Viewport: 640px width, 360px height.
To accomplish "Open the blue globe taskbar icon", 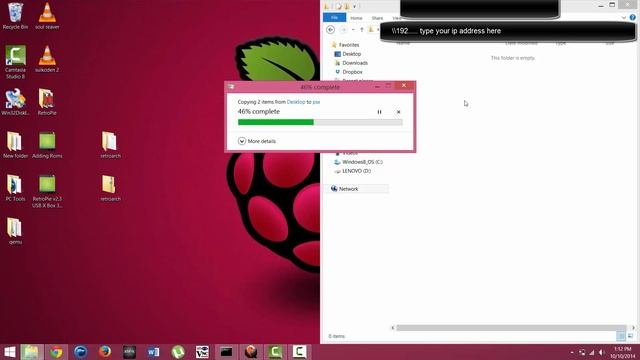I will point(80,352).
